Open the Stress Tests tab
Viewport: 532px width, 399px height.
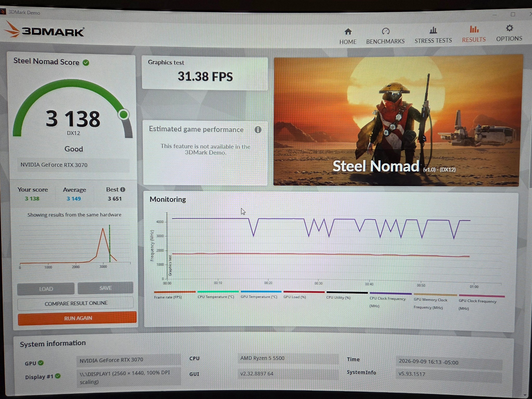(433, 35)
